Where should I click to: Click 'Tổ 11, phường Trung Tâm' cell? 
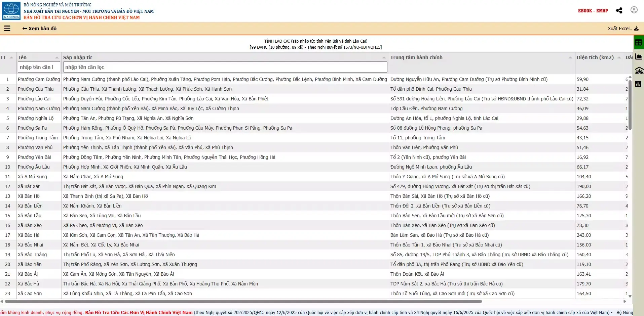pyautogui.click(x=418, y=138)
